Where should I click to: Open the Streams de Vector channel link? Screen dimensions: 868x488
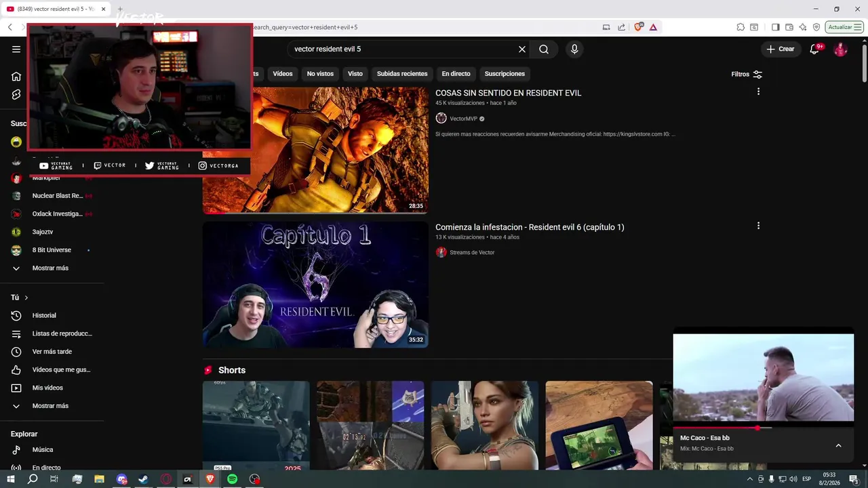pos(472,252)
